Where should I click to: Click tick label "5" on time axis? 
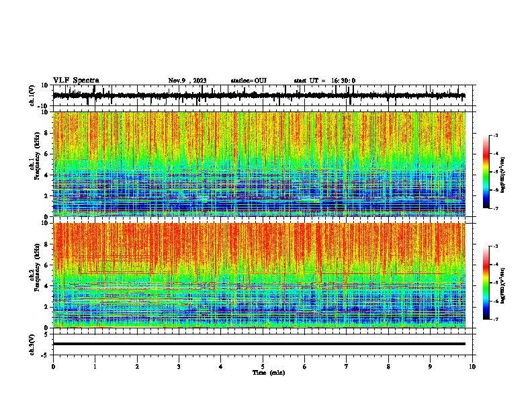[x=263, y=367]
